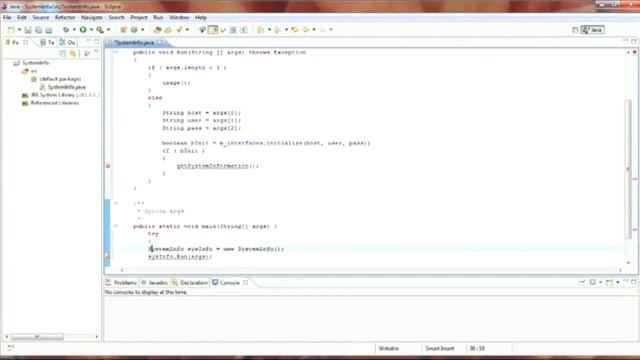The height and width of the screenshot is (360, 640).
Task: Click the Search flashlight-pen toolbar icon
Action: point(179,30)
